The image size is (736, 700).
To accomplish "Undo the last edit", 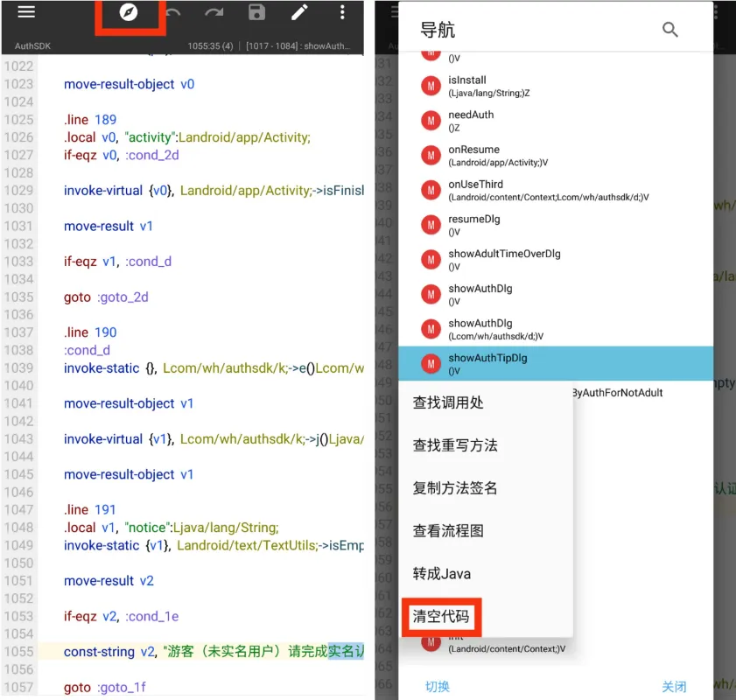I will pos(173,13).
